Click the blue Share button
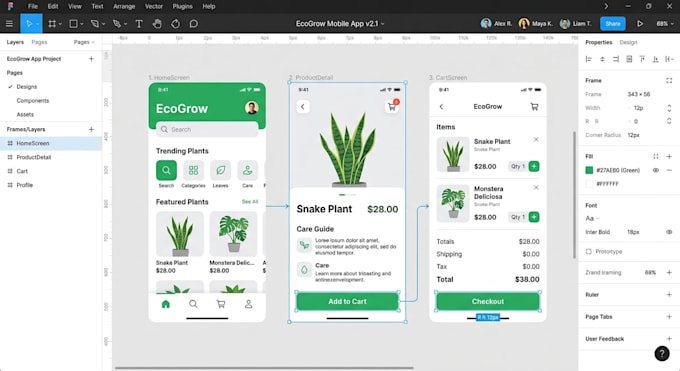Image resolution: width=680 pixels, height=371 pixels. [613, 23]
